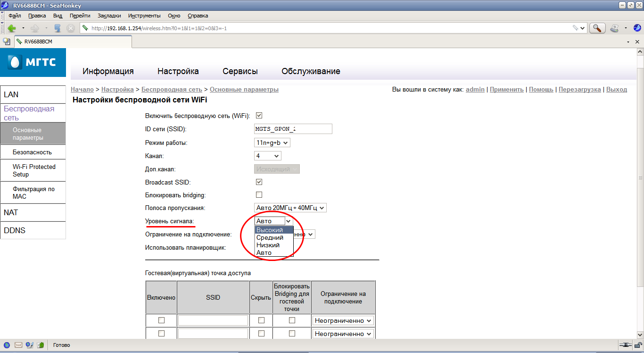Open the Обслуживание navigation tab

coord(311,72)
